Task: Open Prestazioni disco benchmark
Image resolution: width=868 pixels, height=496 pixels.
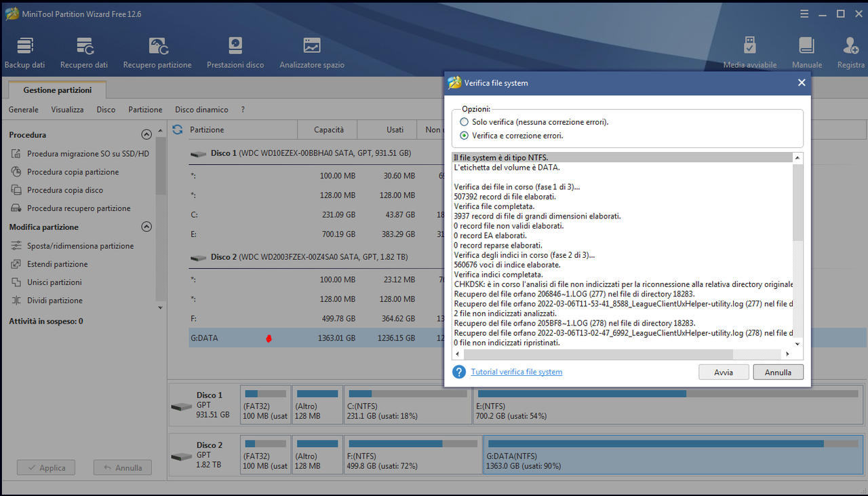Action: (x=235, y=53)
